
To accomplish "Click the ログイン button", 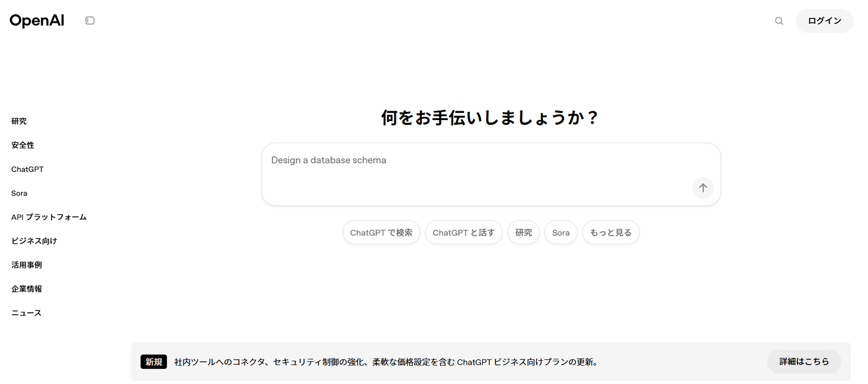I will pyautogui.click(x=824, y=21).
